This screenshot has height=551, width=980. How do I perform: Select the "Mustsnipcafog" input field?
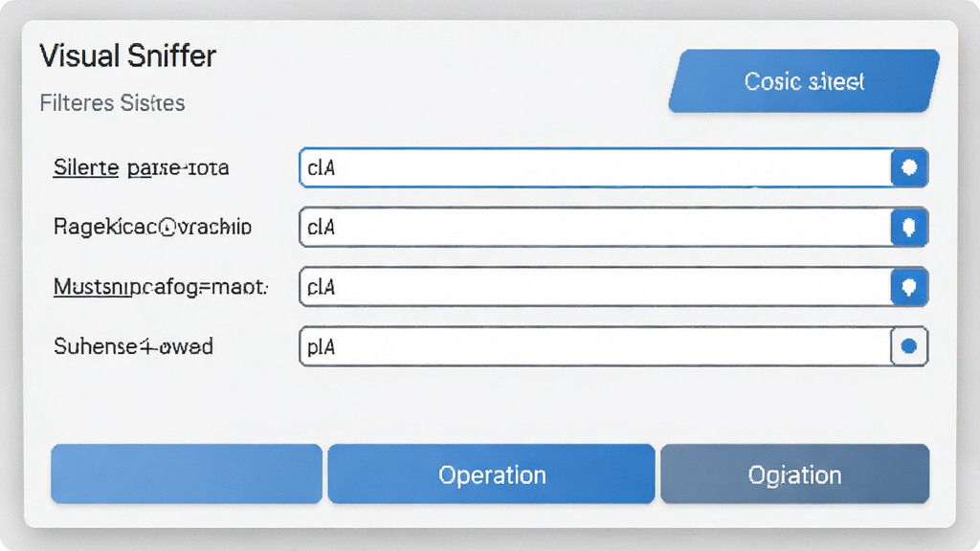[x=595, y=287]
